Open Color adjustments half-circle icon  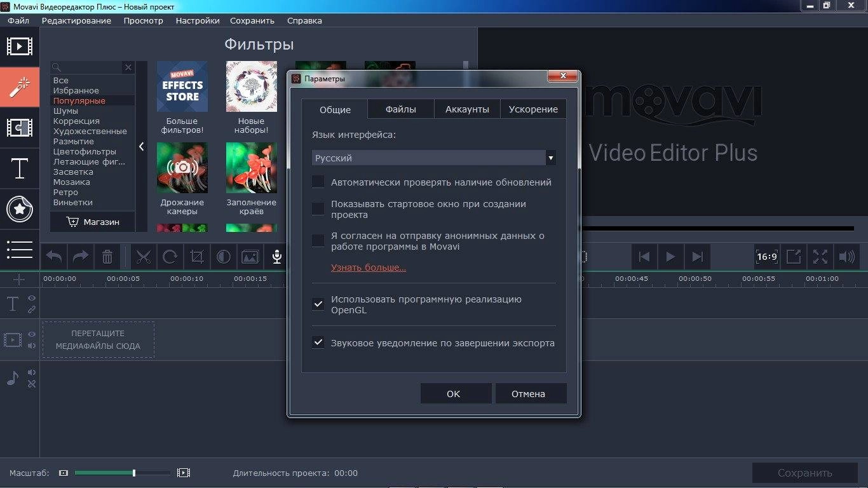(x=224, y=257)
